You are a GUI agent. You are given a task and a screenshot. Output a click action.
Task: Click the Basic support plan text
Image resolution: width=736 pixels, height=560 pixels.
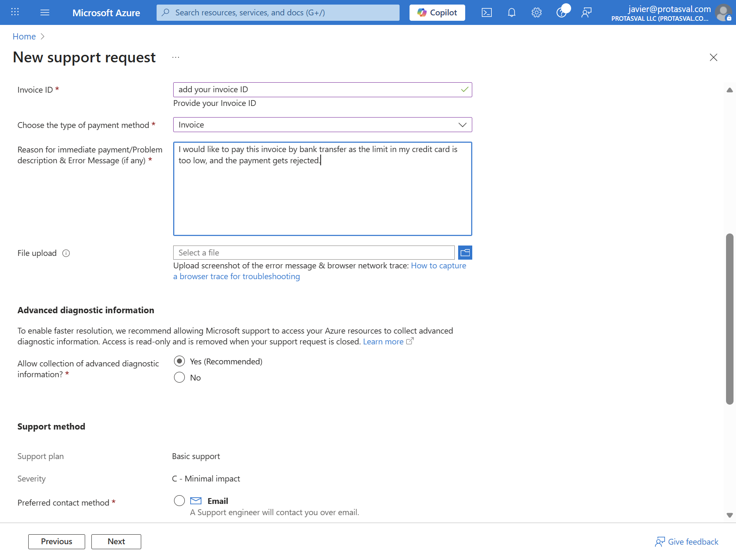pyautogui.click(x=196, y=456)
